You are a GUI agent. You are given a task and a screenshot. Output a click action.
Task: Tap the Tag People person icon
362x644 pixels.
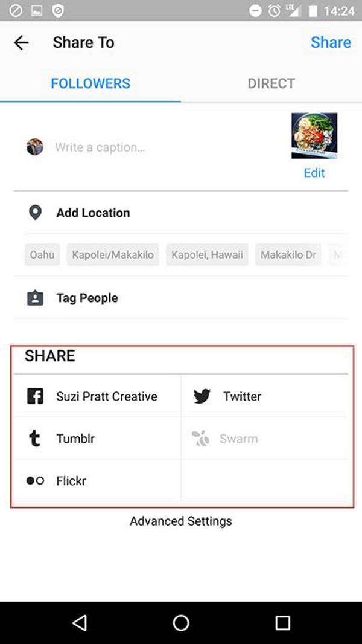(35, 298)
